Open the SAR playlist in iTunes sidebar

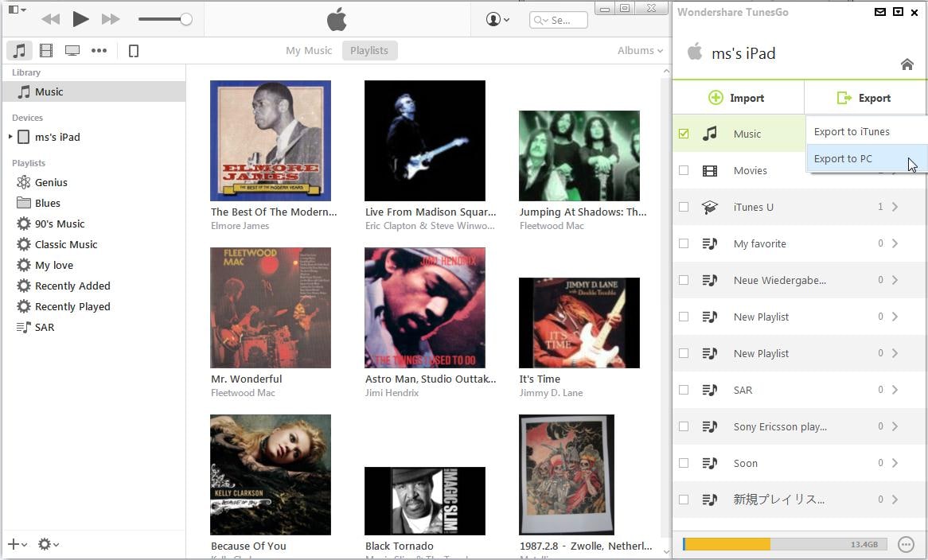[x=45, y=327]
